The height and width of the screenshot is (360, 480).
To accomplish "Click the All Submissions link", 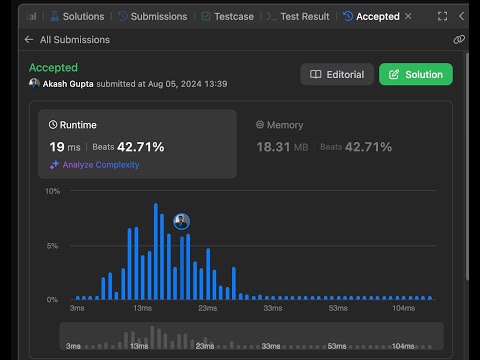I will (x=75, y=40).
